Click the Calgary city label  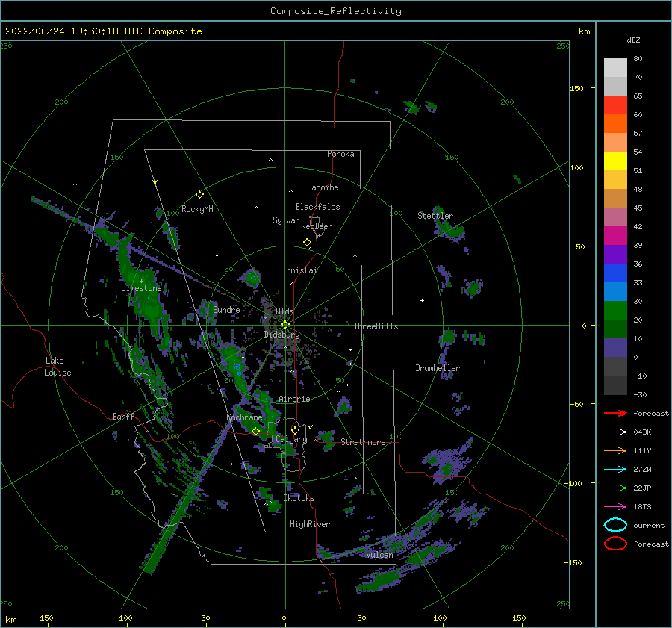(291, 439)
